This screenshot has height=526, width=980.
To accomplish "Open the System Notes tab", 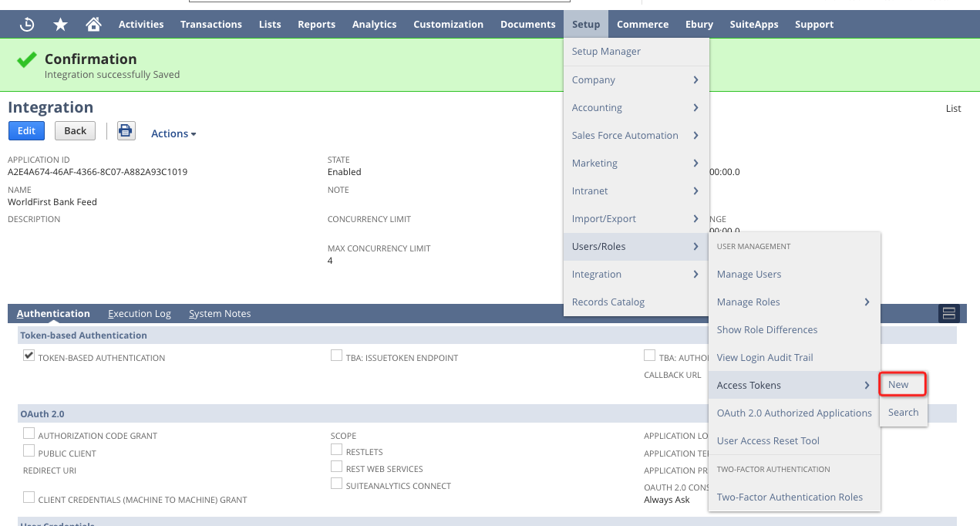I will point(220,314).
